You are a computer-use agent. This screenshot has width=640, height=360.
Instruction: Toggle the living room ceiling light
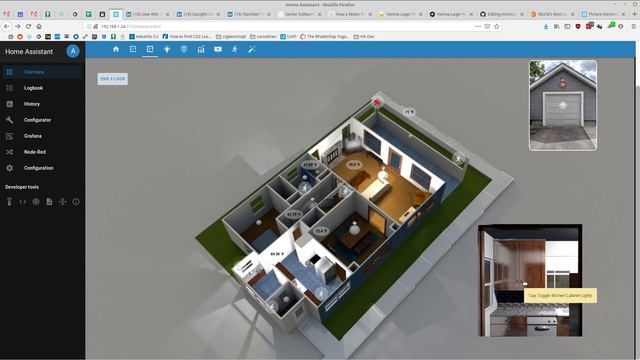[x=382, y=175]
